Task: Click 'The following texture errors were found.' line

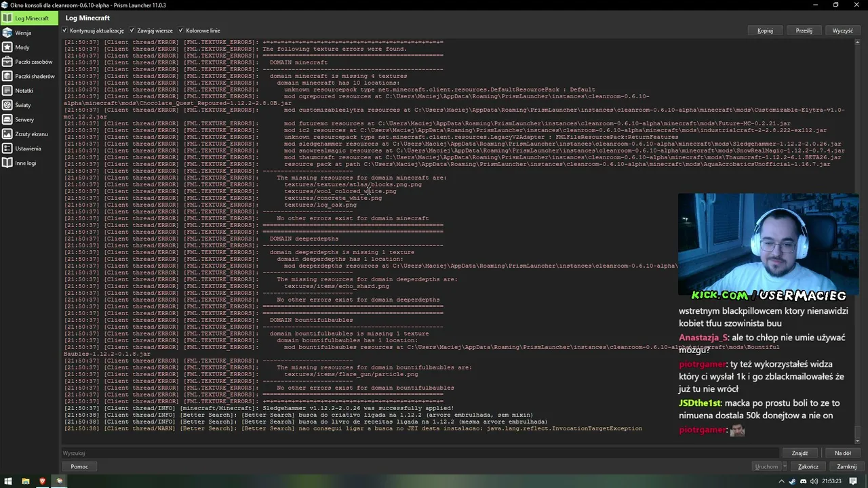Action: pyautogui.click(x=334, y=49)
